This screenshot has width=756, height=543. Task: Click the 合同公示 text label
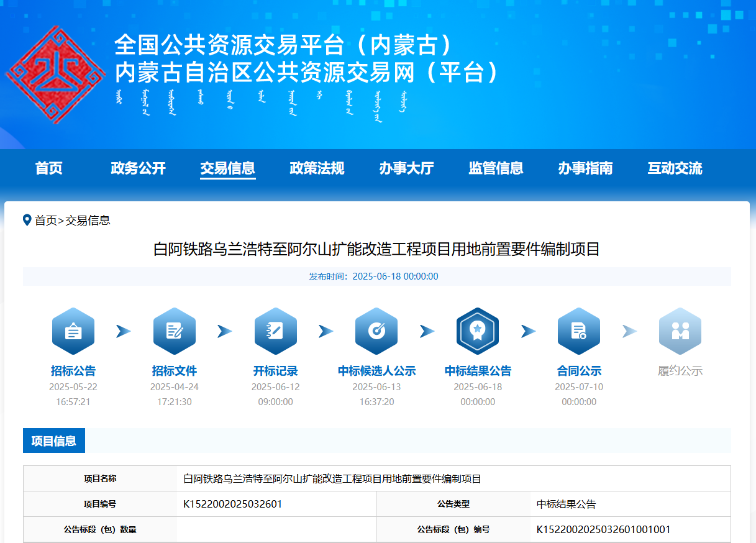[579, 371]
